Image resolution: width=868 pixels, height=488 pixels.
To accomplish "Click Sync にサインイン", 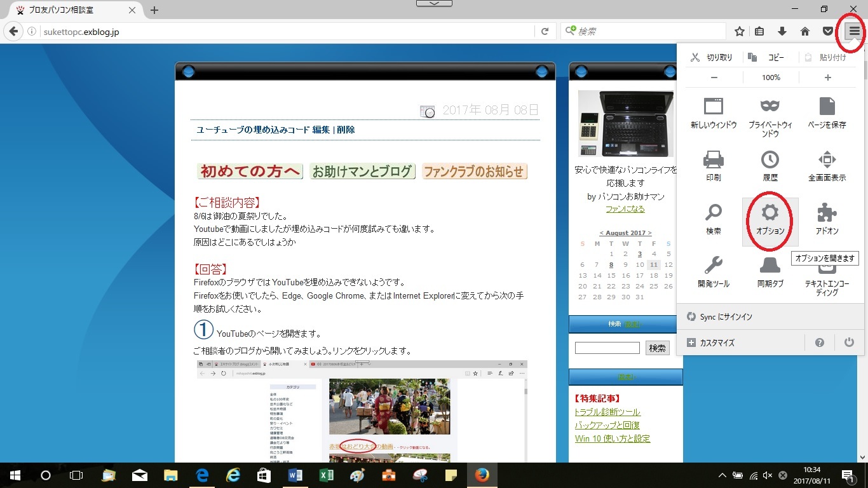I will click(770, 316).
